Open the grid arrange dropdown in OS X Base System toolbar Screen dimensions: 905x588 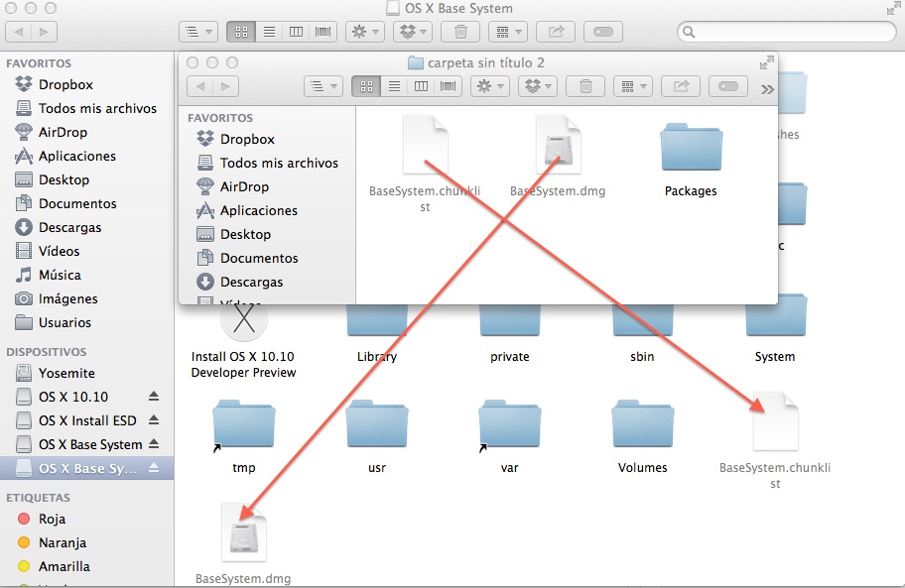coord(508,32)
